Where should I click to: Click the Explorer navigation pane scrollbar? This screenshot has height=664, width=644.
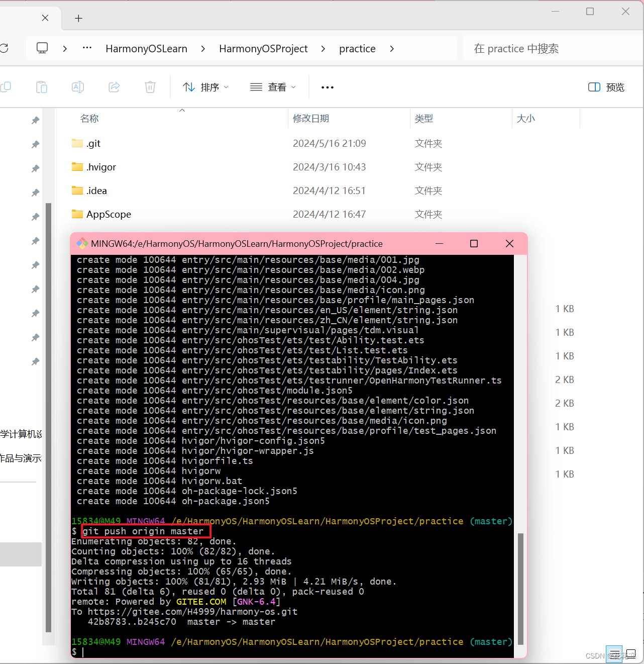tap(49, 417)
